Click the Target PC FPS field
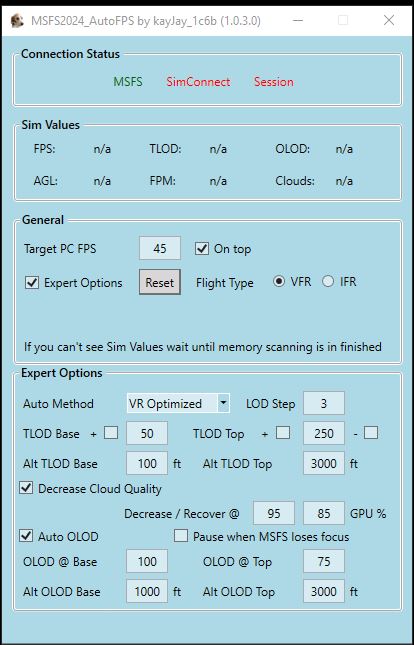Viewport: 414px width, 645px height. 160,248
